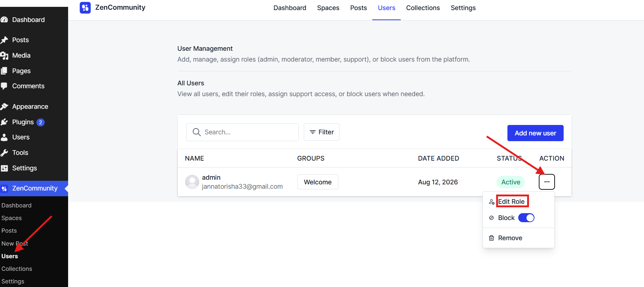Viewport: 644px width, 287px height.
Task: Open the Users top navigation tab
Action: tap(387, 8)
